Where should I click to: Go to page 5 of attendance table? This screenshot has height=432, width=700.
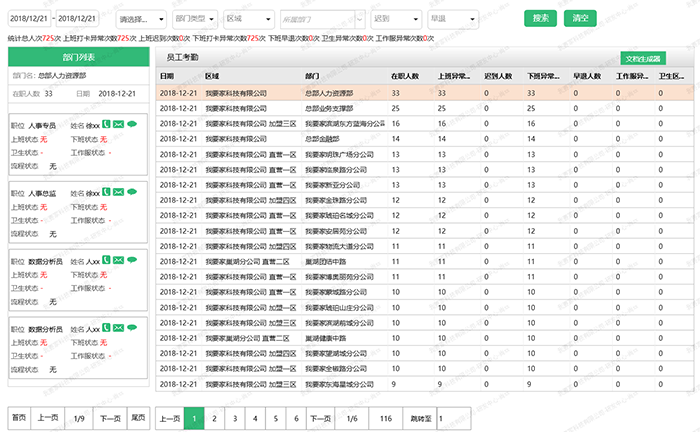(275, 419)
